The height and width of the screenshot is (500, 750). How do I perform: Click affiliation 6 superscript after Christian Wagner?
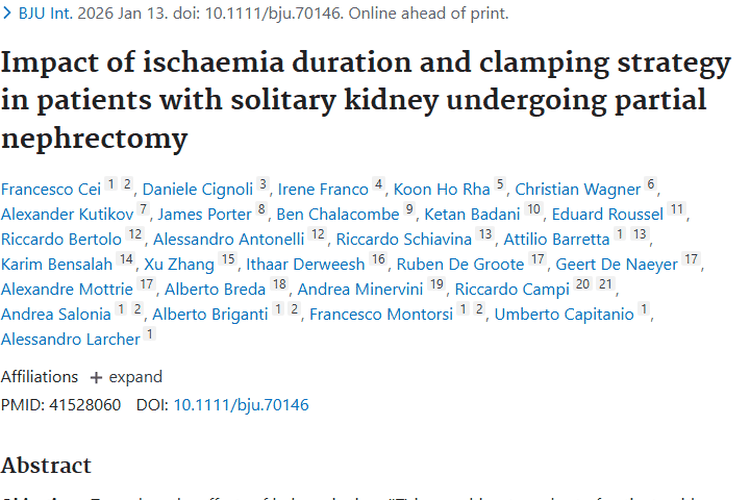click(x=651, y=185)
